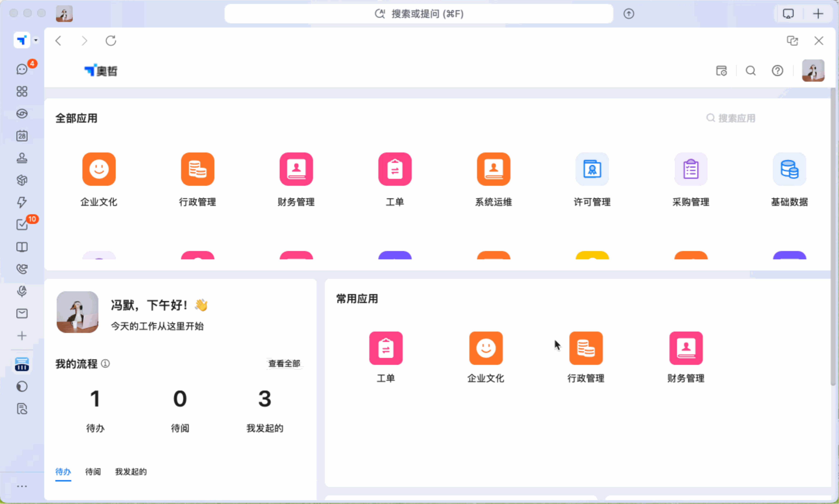Switch to the 我发起的 tab
Image resolution: width=839 pixels, height=504 pixels.
131,472
